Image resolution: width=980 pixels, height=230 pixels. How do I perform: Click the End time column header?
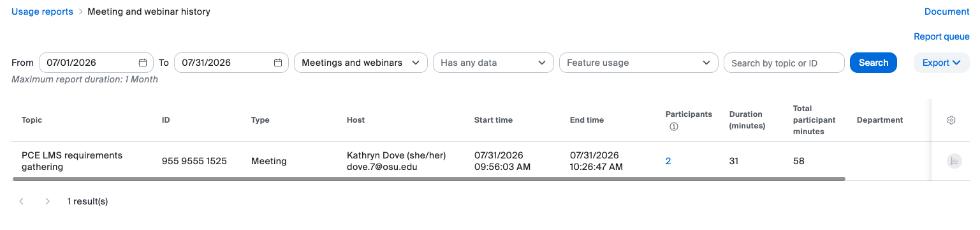coord(587,120)
